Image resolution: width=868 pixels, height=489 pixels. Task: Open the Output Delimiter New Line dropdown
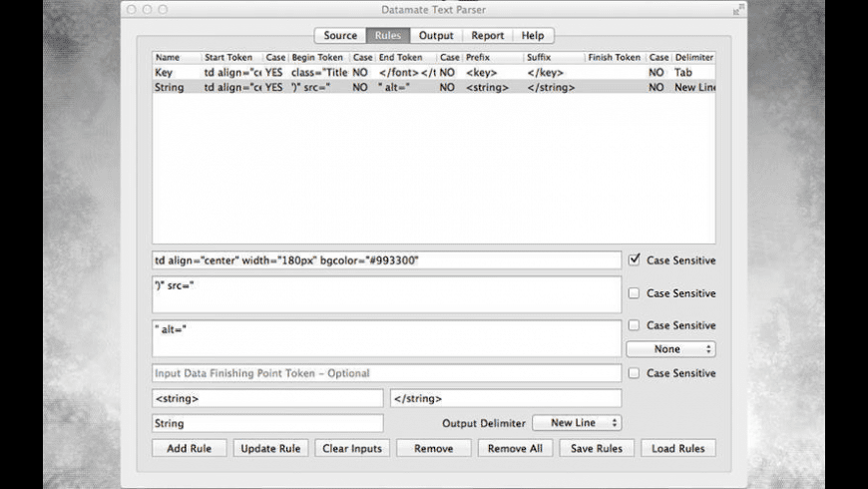click(577, 422)
